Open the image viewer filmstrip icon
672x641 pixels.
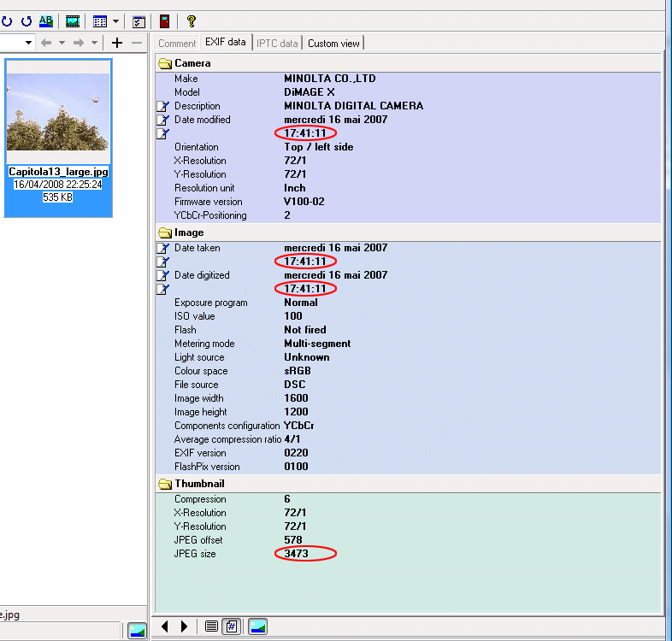[x=73, y=21]
